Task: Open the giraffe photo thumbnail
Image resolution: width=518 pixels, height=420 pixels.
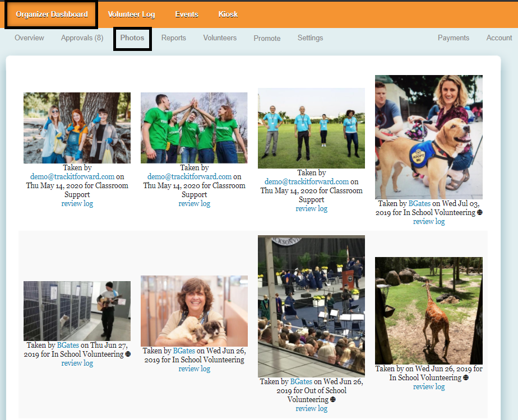Action: point(428,311)
